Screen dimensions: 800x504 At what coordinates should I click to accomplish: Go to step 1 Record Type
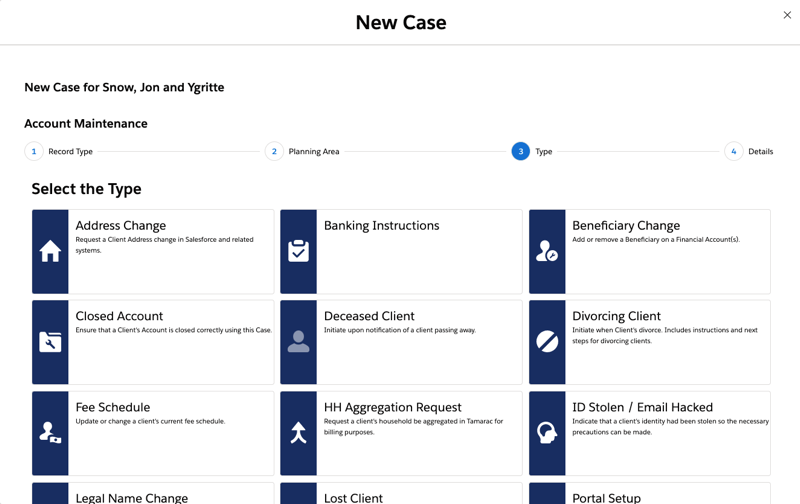click(34, 152)
